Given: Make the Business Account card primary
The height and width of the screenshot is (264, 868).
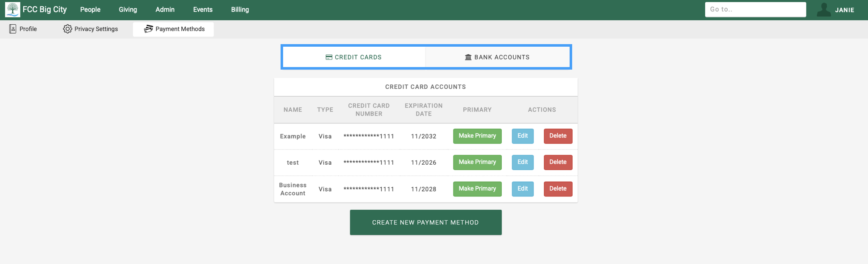Looking at the screenshot, I should point(477,188).
